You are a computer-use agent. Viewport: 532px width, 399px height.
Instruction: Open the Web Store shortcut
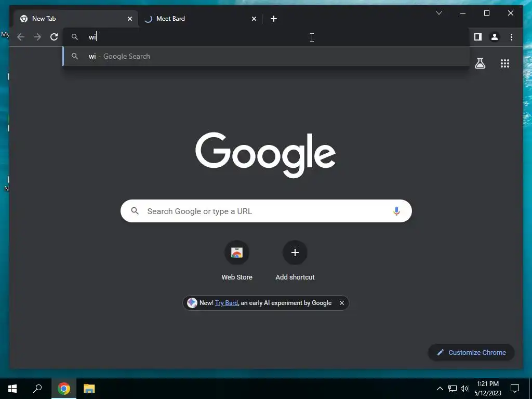tap(237, 261)
